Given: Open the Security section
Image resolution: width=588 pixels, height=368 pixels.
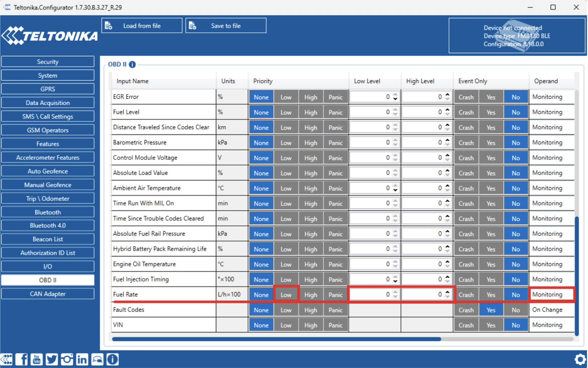Looking at the screenshot, I should [47, 62].
